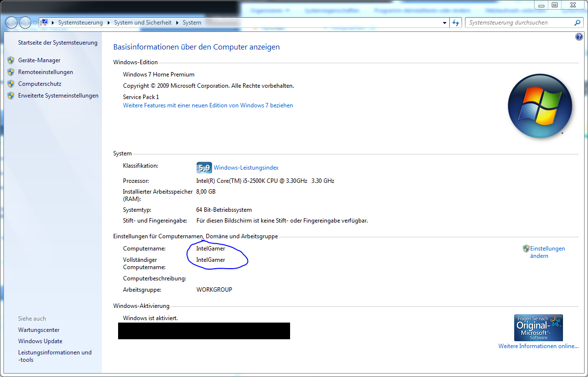
Task: Select System und Sicherheit breadcrumb
Action: point(143,23)
